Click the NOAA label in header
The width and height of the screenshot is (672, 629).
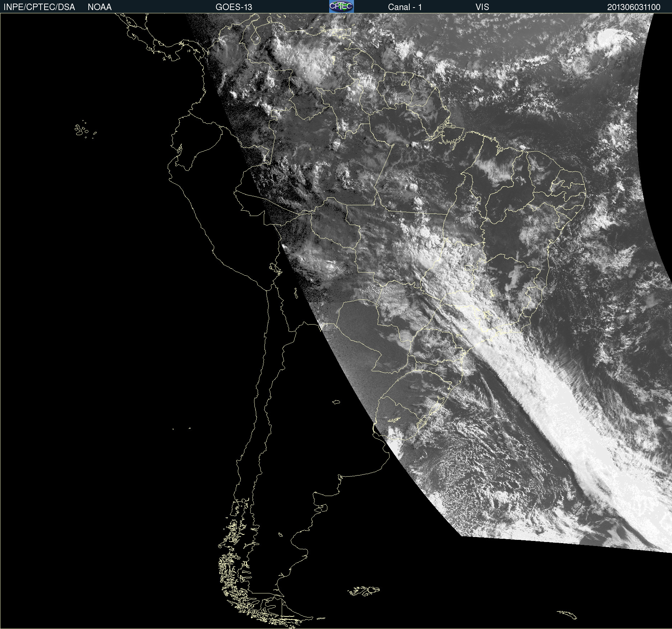click(x=100, y=7)
